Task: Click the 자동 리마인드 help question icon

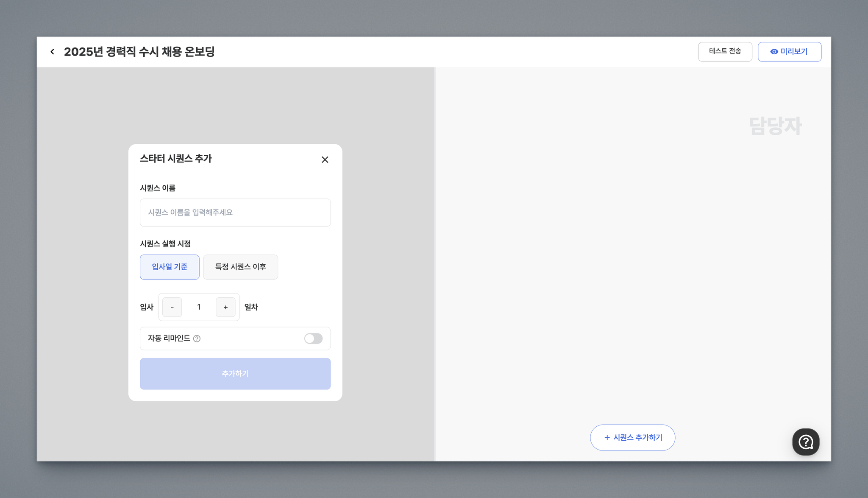Action: [x=197, y=339]
